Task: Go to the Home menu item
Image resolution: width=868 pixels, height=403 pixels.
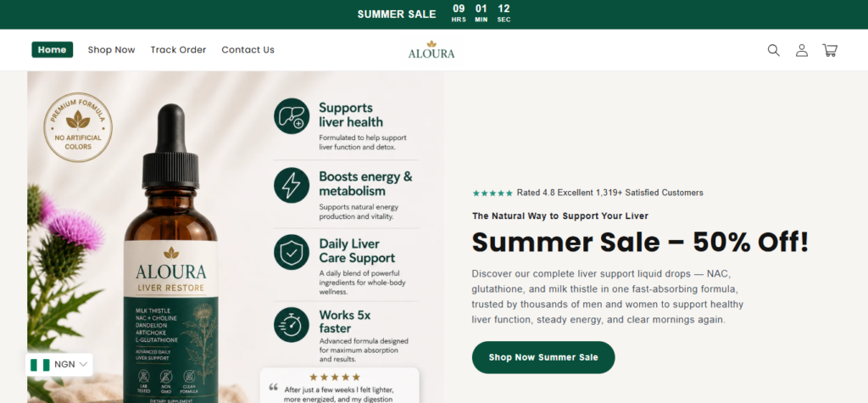Action: tap(52, 50)
